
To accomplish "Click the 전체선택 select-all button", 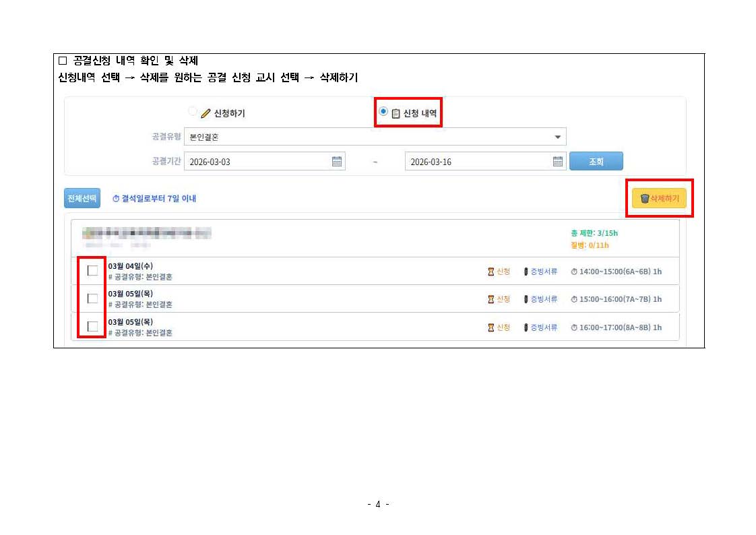I will pyautogui.click(x=82, y=199).
